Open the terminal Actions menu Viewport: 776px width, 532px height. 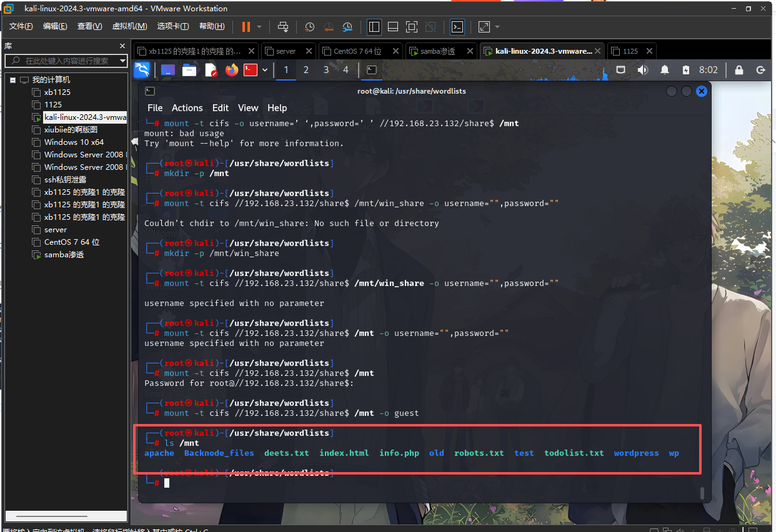(187, 108)
